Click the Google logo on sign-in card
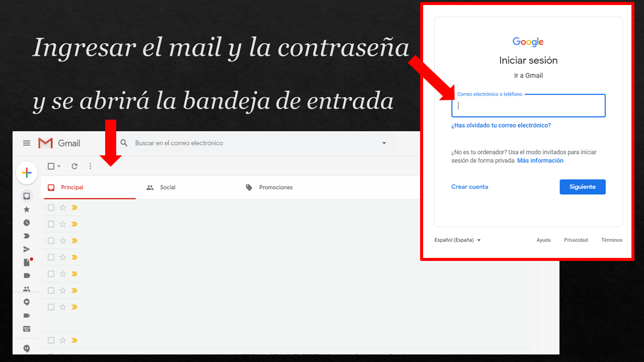This screenshot has width=644, height=362. [x=528, y=42]
